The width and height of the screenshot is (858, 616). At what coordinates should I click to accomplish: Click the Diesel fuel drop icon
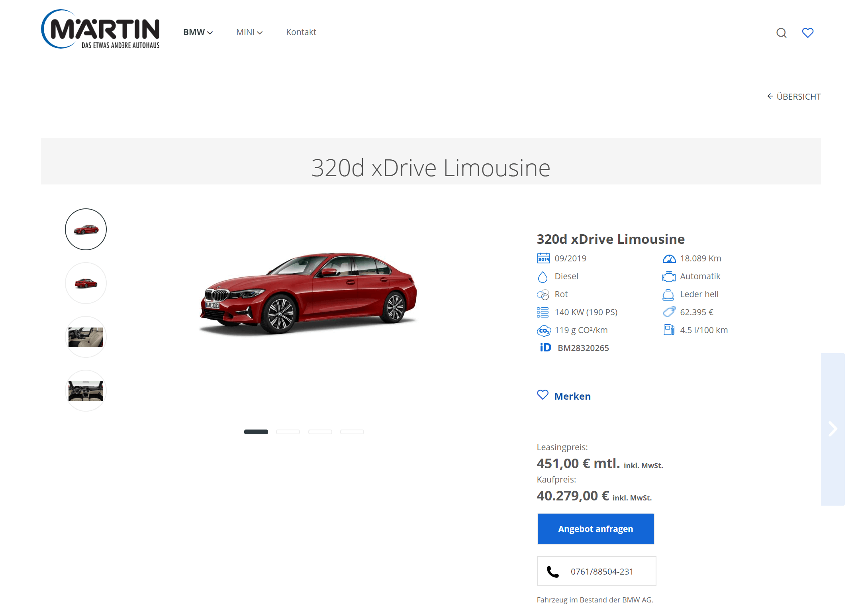coord(543,277)
